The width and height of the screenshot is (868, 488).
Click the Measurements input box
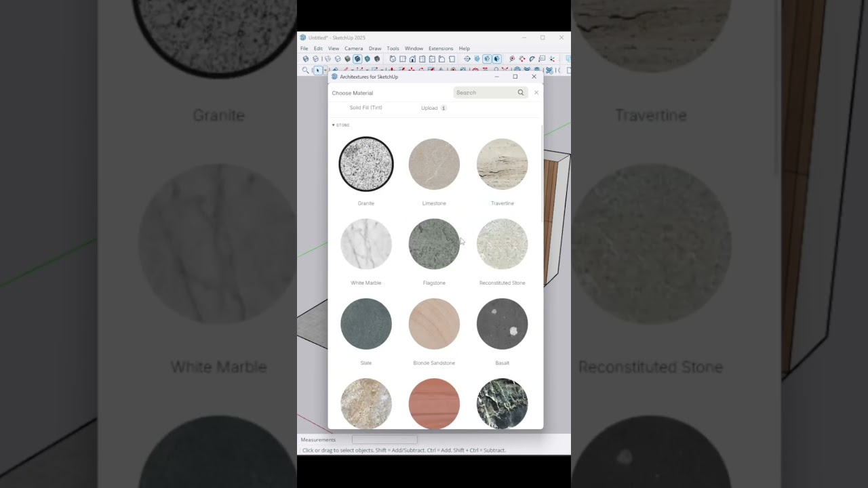tap(384, 440)
